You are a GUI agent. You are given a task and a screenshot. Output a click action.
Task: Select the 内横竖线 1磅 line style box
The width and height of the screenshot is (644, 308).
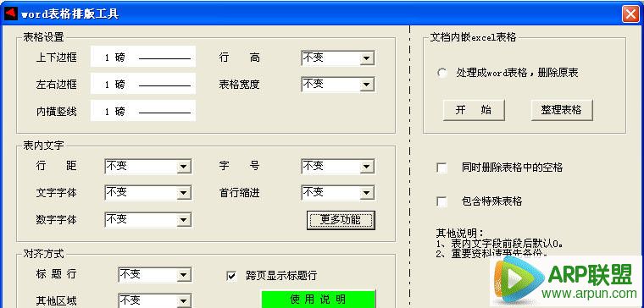143,111
